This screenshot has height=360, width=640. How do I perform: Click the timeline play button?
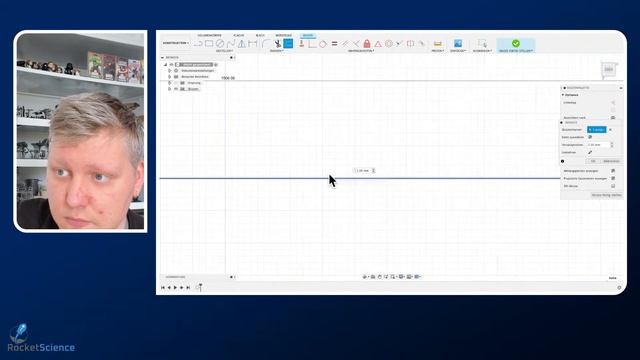tap(176, 288)
